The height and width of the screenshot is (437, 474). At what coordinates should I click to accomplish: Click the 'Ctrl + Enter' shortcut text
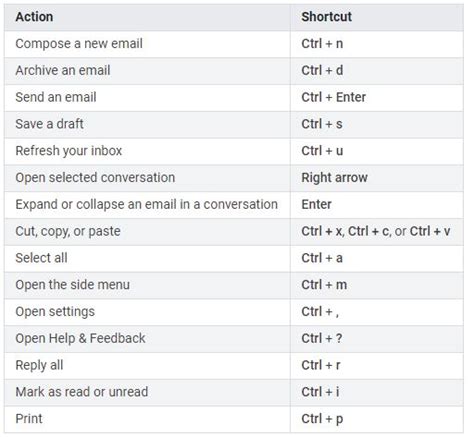(x=333, y=97)
